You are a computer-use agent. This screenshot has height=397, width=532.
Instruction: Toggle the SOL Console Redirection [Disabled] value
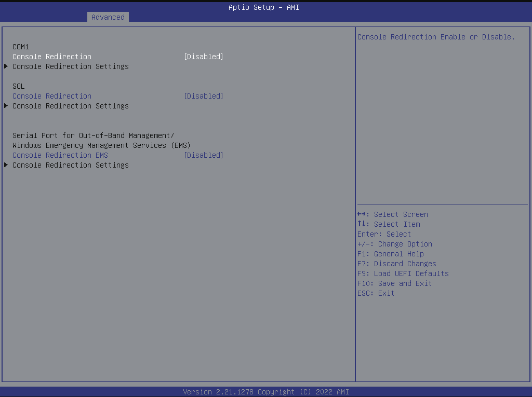pyautogui.click(x=204, y=96)
